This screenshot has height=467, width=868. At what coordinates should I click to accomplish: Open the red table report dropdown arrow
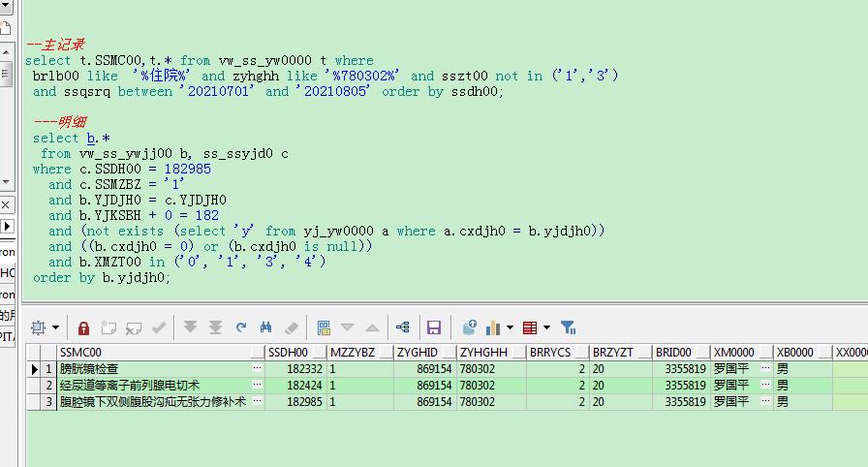[547, 327]
